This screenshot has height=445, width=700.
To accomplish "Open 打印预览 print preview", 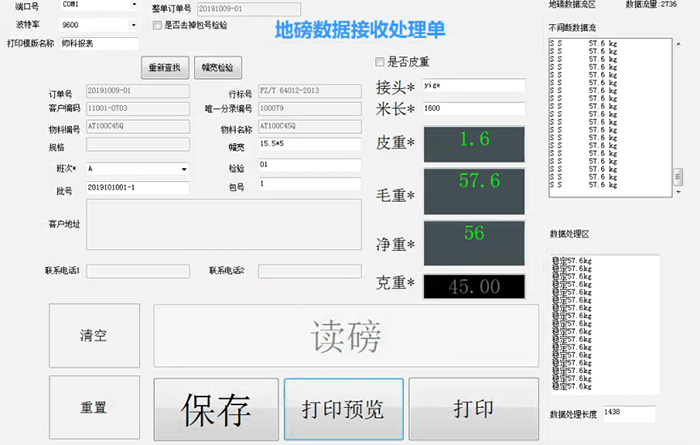I will point(342,409).
